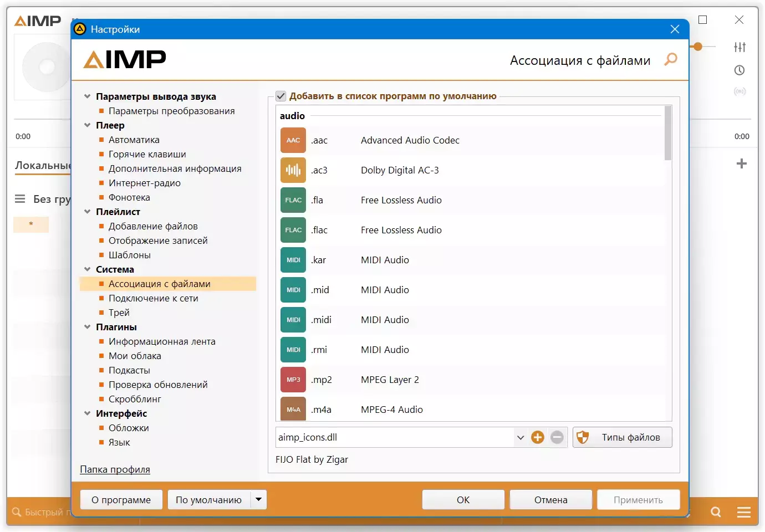This screenshot has height=532, width=765.
Task: Collapse the 'Плагины' tree section
Action: pos(87,327)
